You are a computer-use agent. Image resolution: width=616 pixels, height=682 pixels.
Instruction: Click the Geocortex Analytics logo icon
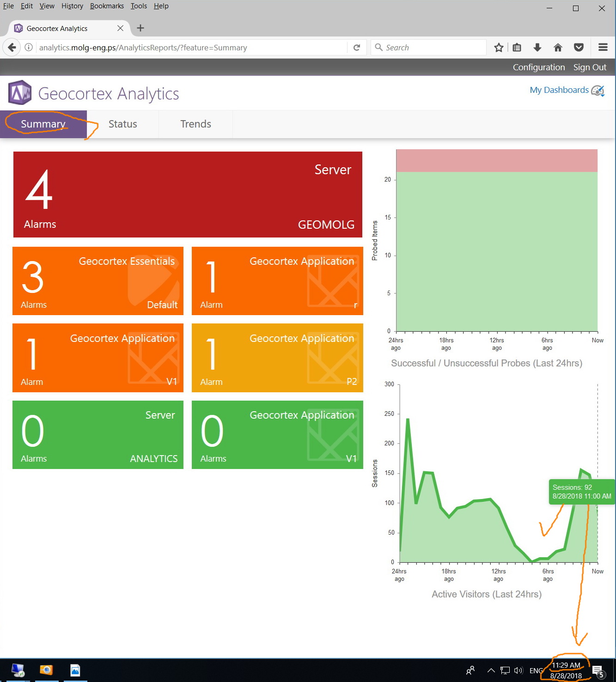(x=20, y=93)
